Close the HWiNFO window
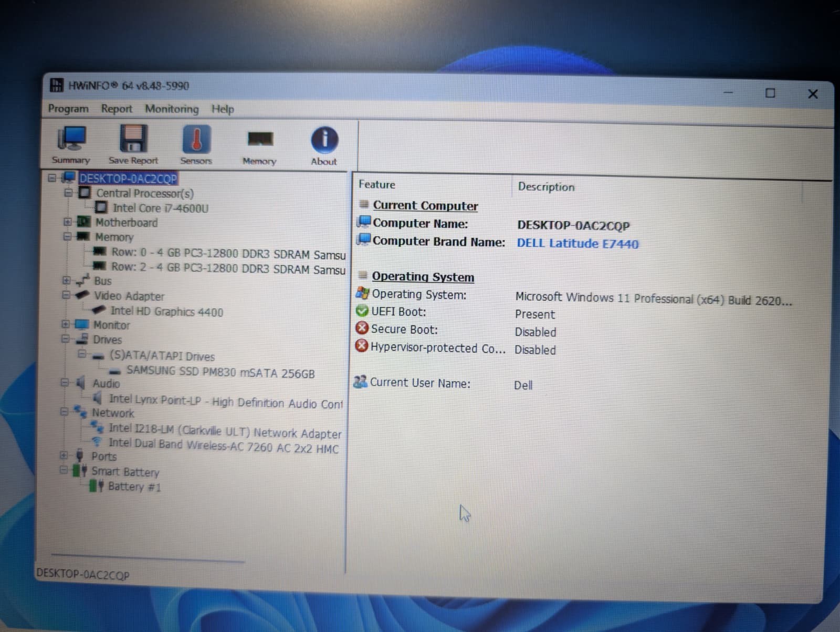 click(813, 94)
